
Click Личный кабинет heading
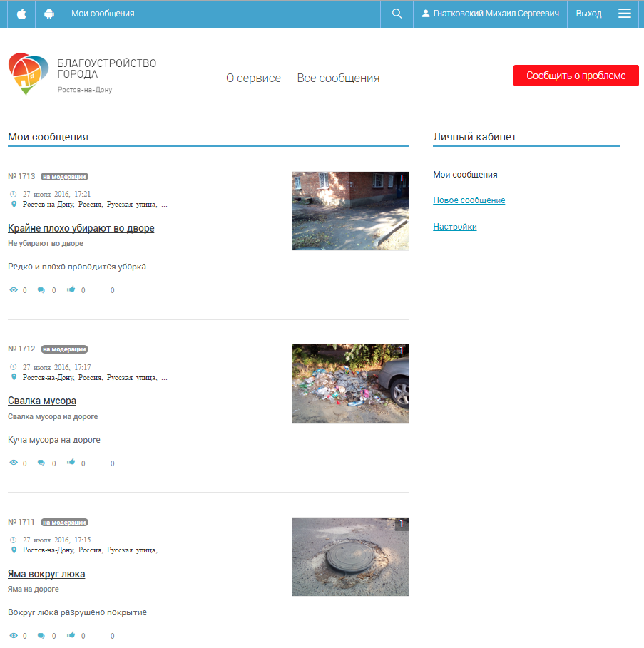coord(475,137)
